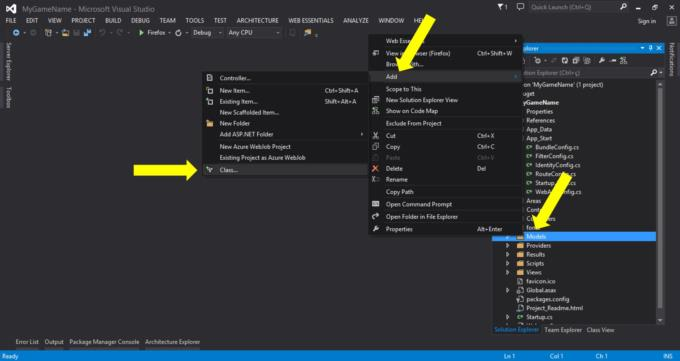Expand the Global.asax node
Viewport: 680px width, 361px height.
[x=507, y=290]
